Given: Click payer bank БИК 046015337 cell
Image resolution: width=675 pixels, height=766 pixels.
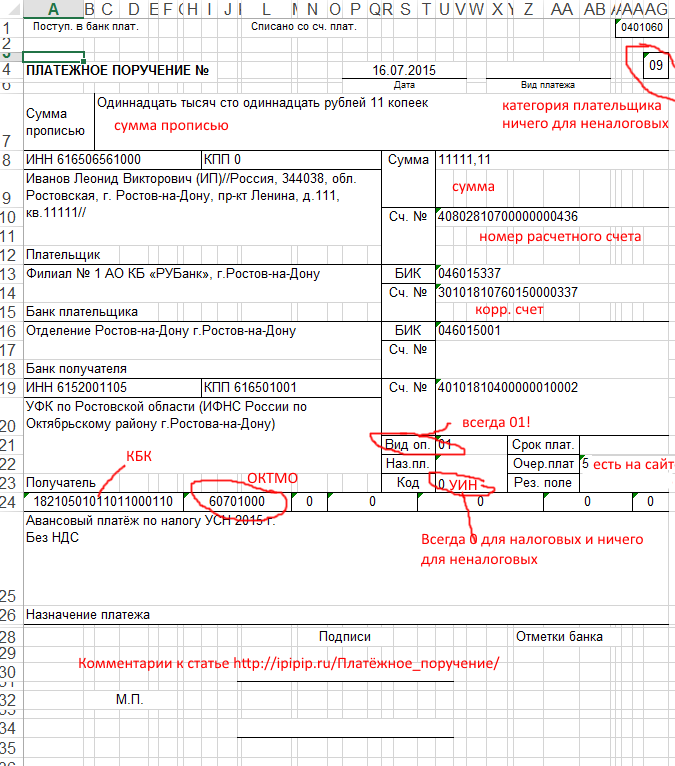Looking at the screenshot, I should pyautogui.click(x=552, y=274).
